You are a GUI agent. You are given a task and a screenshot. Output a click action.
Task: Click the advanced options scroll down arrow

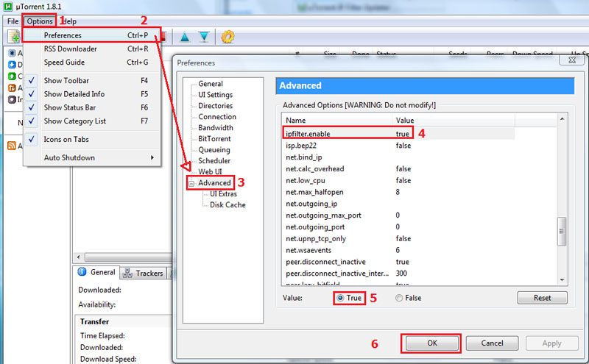tap(562, 280)
